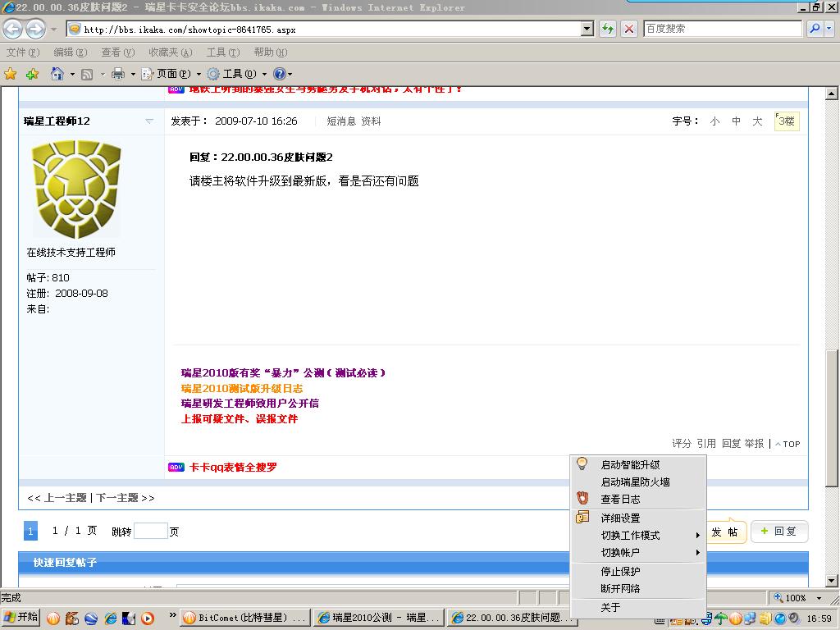Viewport: 840px width, 630px height.
Task: Switch to BitComet(比特彗星) taskbar window
Action: coord(244,618)
